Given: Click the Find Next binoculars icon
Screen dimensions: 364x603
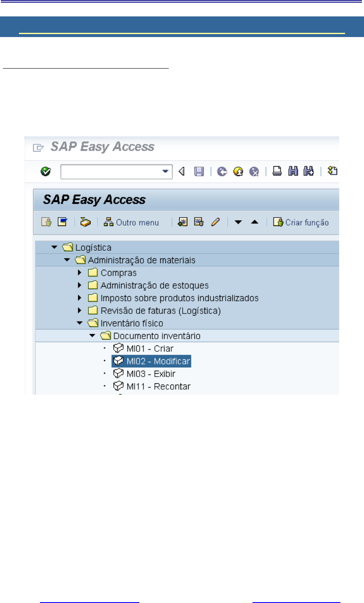Looking at the screenshot, I should pos(309,171).
